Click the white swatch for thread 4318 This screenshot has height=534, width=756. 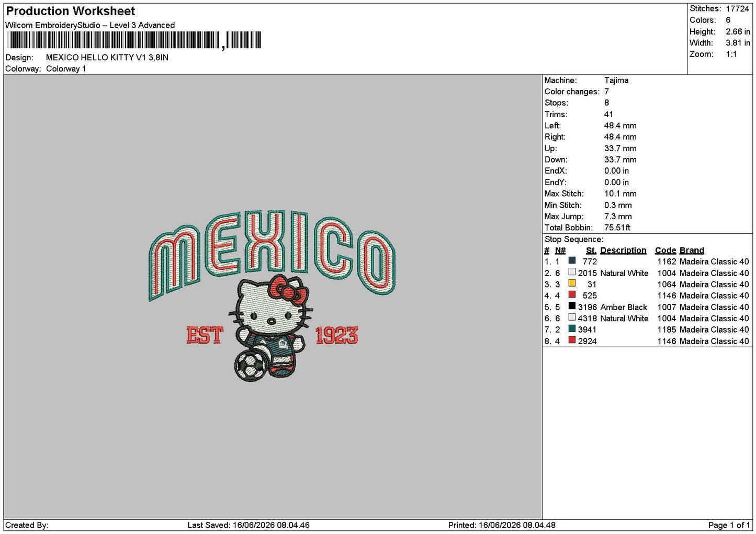pyautogui.click(x=572, y=317)
